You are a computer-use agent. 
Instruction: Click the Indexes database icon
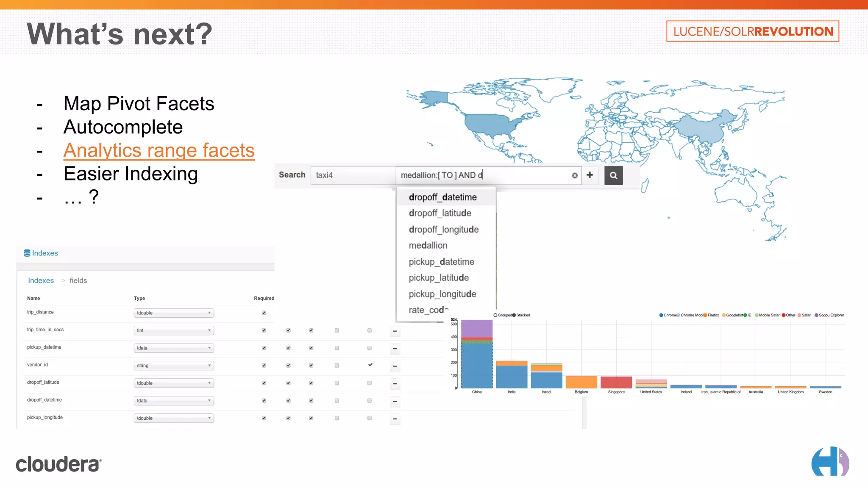pos(27,253)
